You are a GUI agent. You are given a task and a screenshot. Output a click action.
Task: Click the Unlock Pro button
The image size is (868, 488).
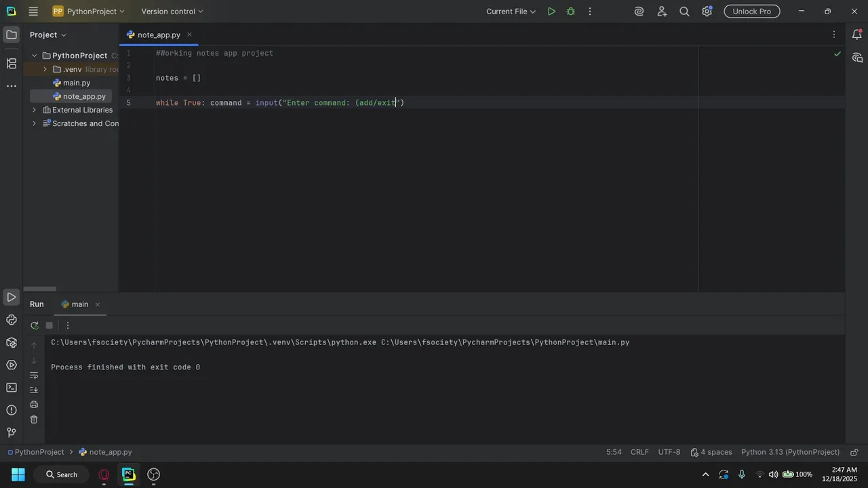pyautogui.click(x=751, y=12)
